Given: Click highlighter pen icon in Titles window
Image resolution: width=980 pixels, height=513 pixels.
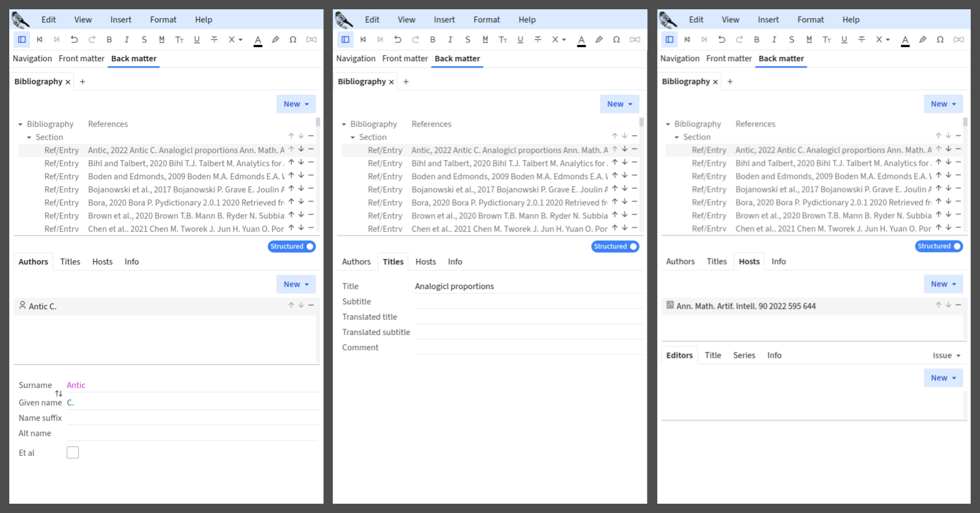Looking at the screenshot, I should coord(599,39).
